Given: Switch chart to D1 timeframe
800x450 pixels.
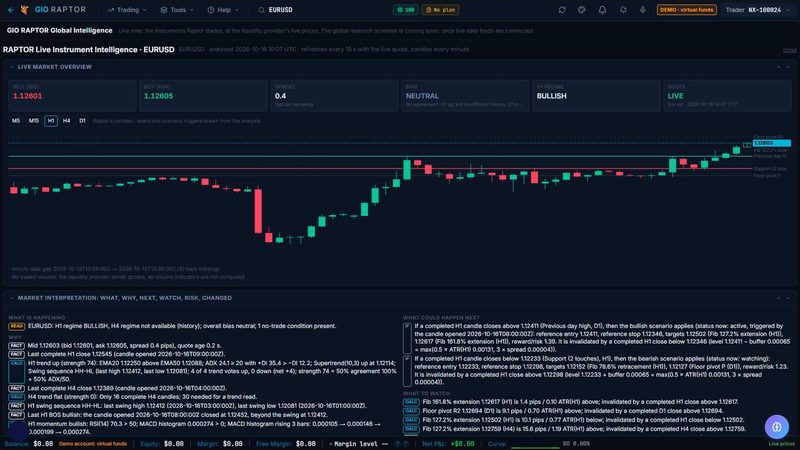Looking at the screenshot, I should click(x=82, y=121).
